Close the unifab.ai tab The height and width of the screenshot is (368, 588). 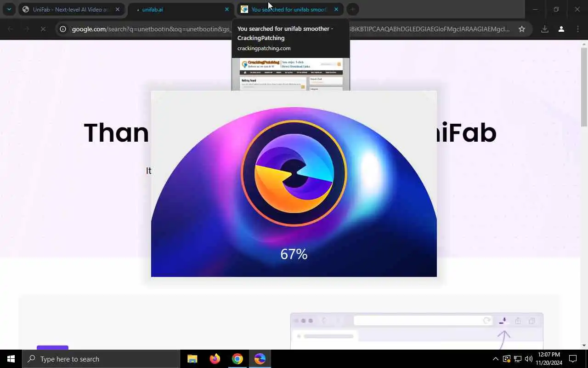pos(226,9)
